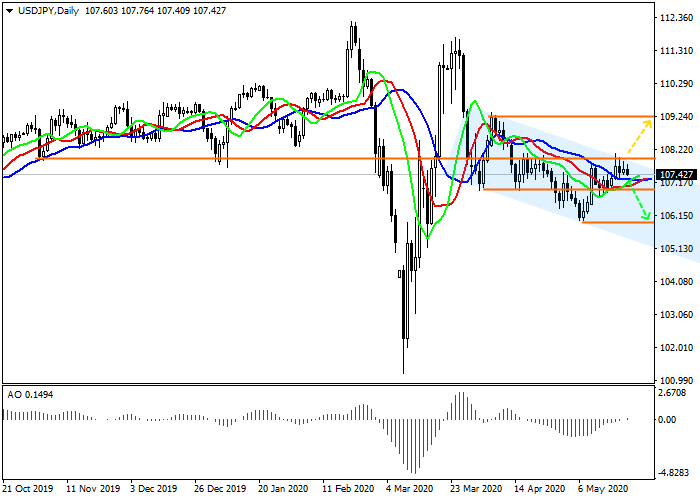Screen dimensions: 700x500
Task: Click the yellow dashed upward arrow
Action: [640, 135]
